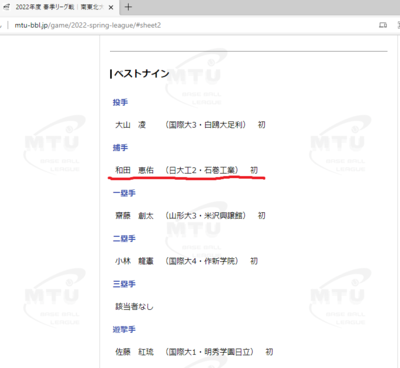Image resolution: width=400 pixels, height=368 pixels.
Task: Click affiliation text 日大工2・石巻工業
Action: pyautogui.click(x=202, y=170)
